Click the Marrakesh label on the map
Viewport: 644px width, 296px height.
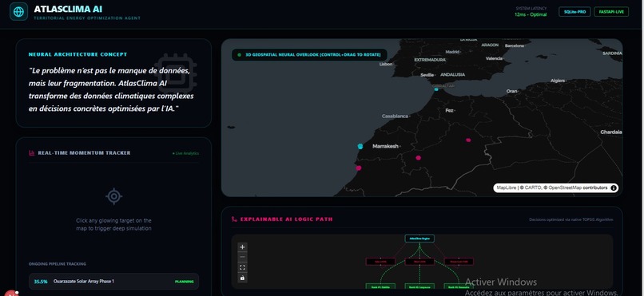pos(385,146)
